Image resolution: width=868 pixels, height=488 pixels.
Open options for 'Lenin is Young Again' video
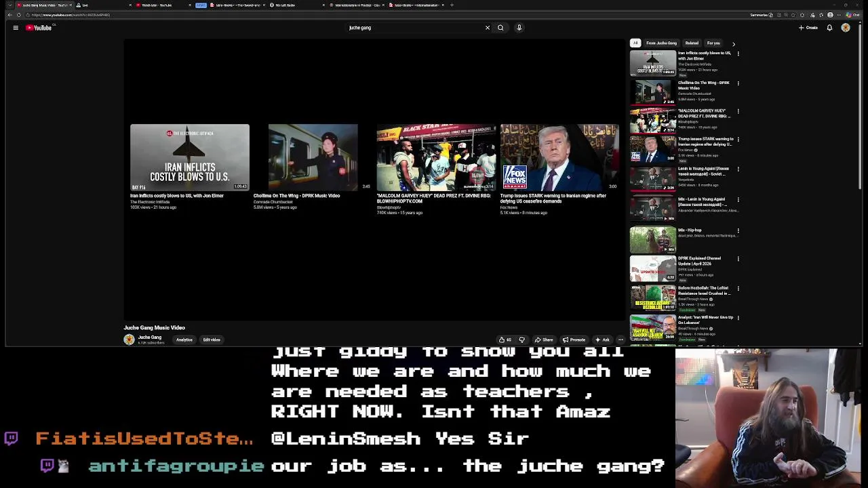pyautogui.click(x=738, y=169)
